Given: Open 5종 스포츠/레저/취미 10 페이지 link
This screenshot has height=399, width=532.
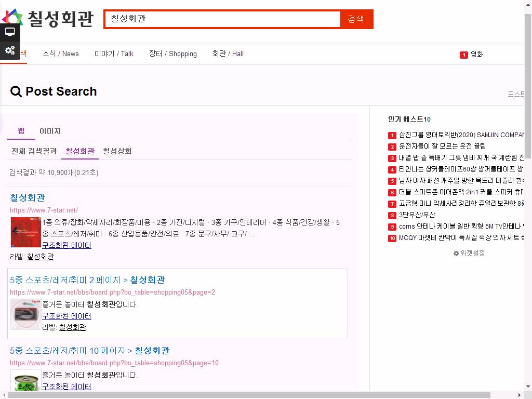Looking at the screenshot, I should point(89,351).
